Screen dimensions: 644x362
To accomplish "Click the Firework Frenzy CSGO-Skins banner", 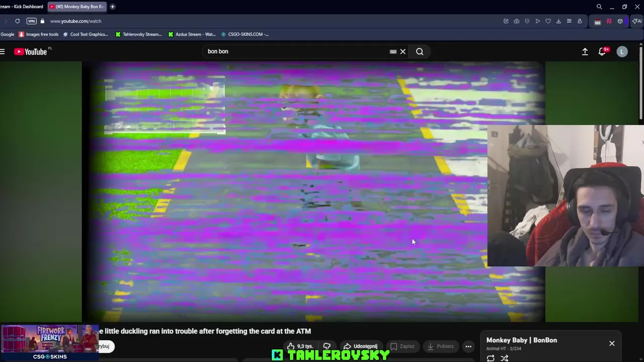I will pyautogui.click(x=50, y=343).
